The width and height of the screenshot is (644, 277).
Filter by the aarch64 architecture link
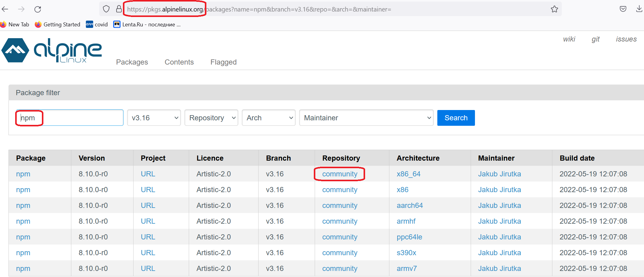(410, 205)
